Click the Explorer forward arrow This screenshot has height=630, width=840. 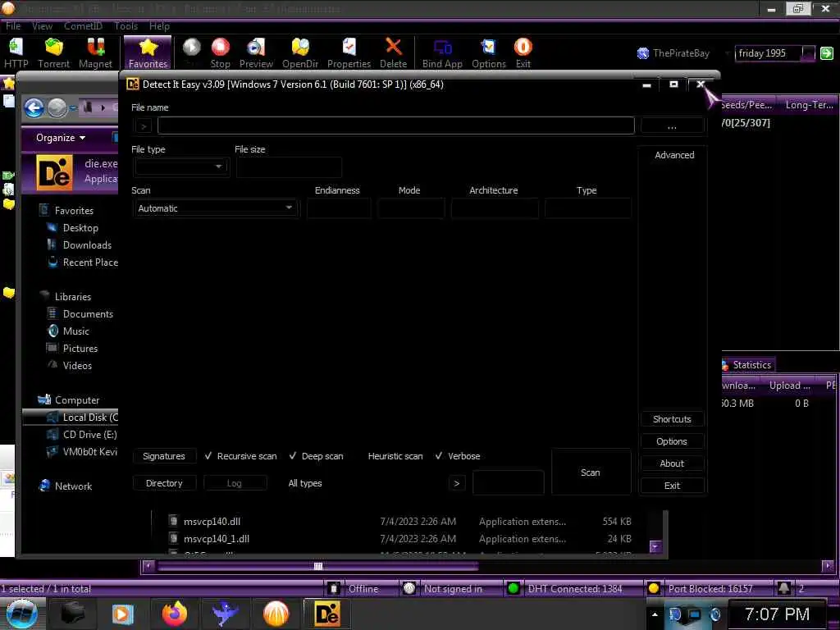(x=57, y=108)
